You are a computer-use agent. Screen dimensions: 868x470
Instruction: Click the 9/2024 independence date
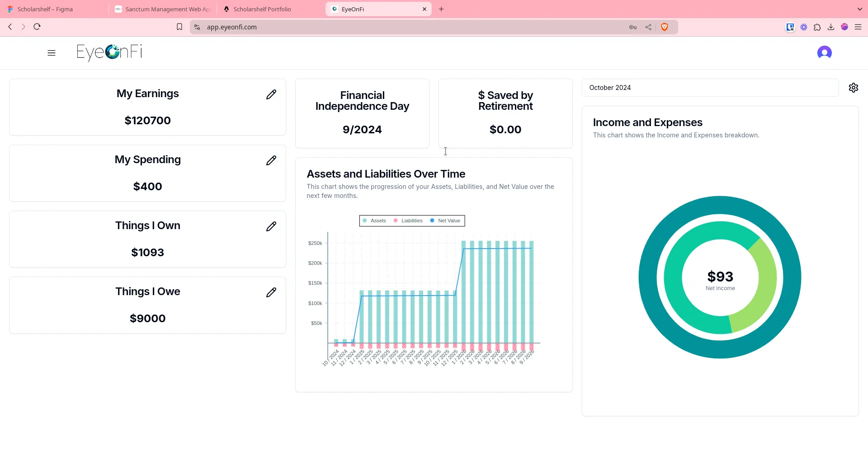(362, 130)
